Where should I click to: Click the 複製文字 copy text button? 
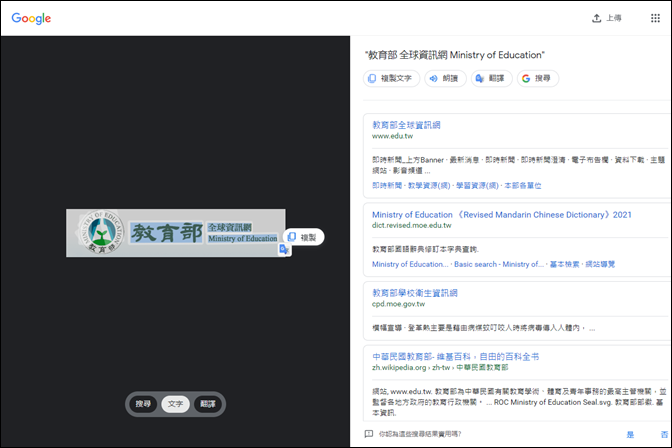pos(391,78)
